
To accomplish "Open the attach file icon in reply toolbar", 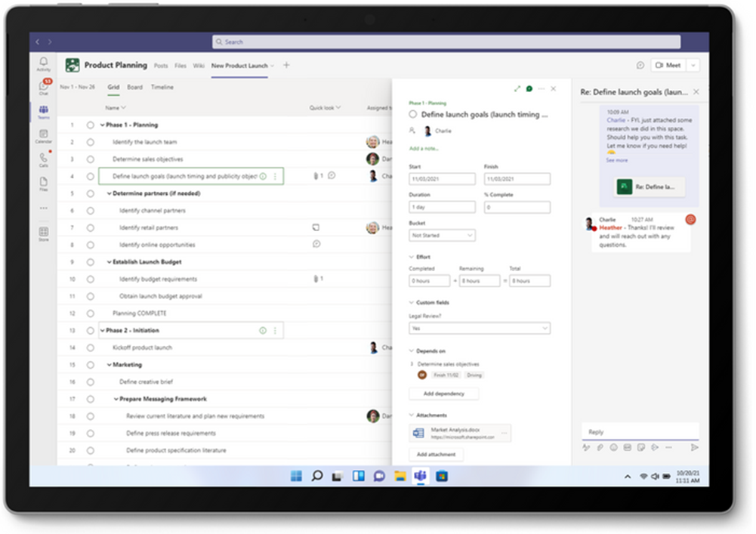I will pos(600,448).
